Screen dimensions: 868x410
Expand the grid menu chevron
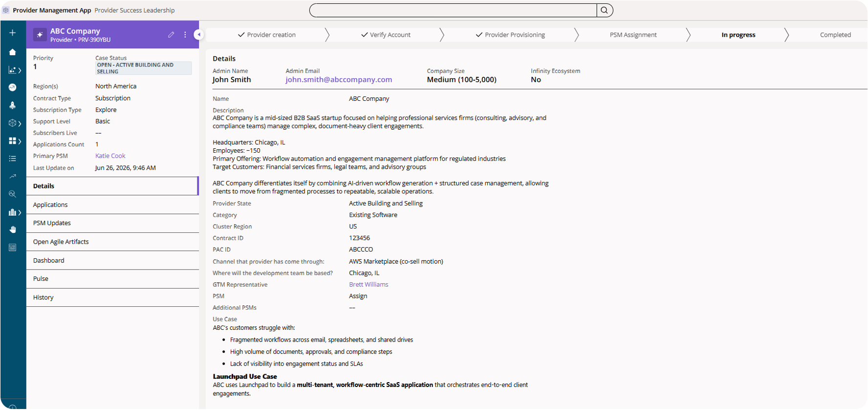20,141
